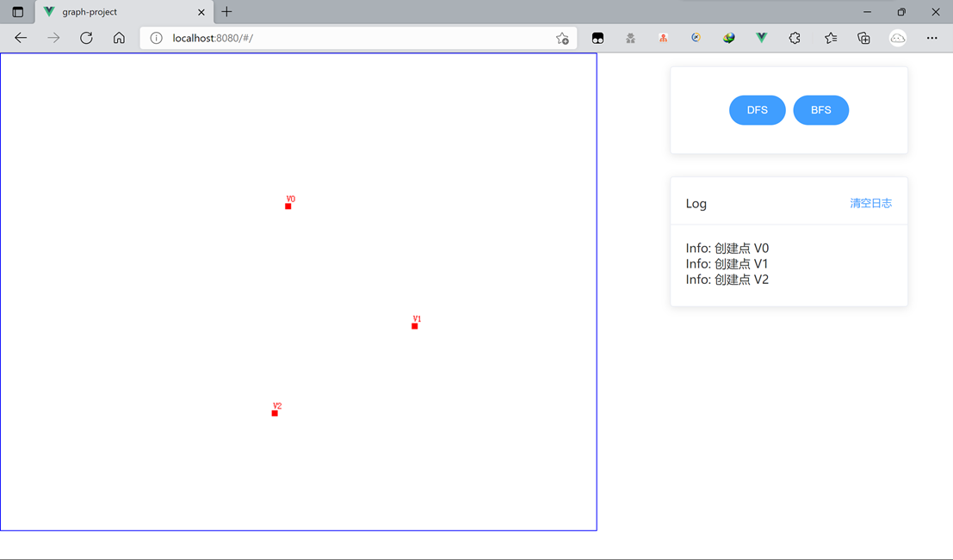The width and height of the screenshot is (953, 560).
Task: Open browser settings and more menu
Action: (x=931, y=38)
